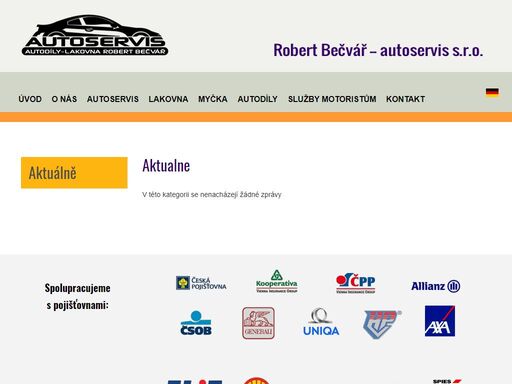512x384 pixels.
Task: Switch language via the German flag icon
Action: coord(492,92)
